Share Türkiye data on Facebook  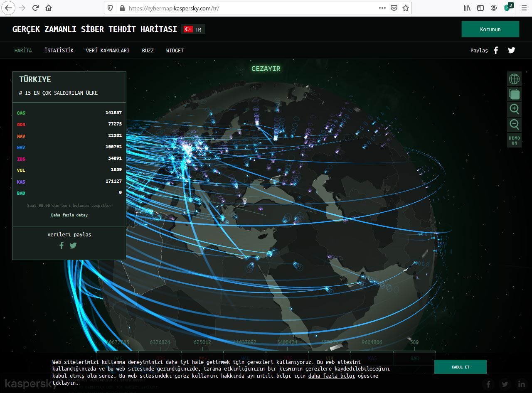point(62,246)
